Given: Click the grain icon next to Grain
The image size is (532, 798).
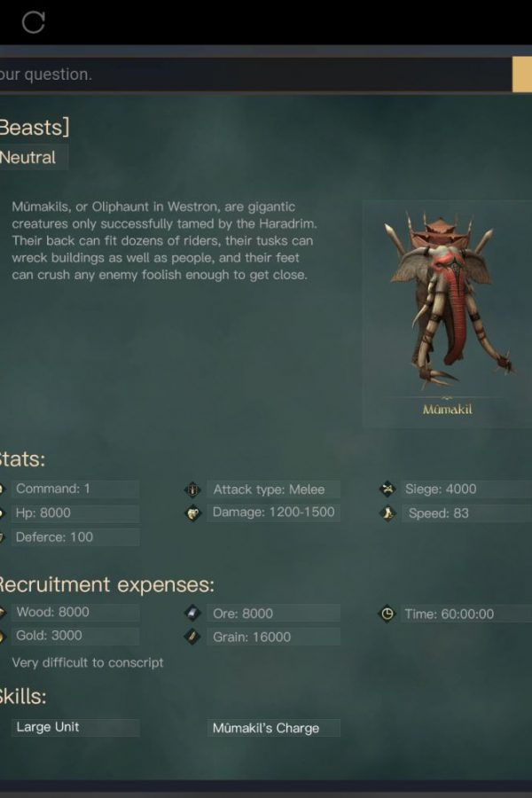Looking at the screenshot, I should click(x=192, y=637).
